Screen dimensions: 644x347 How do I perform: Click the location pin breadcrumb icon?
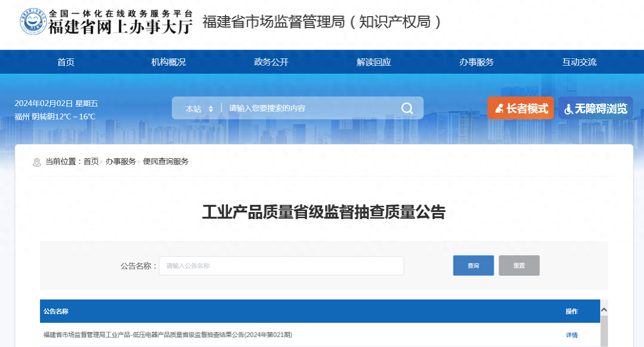click(37, 162)
